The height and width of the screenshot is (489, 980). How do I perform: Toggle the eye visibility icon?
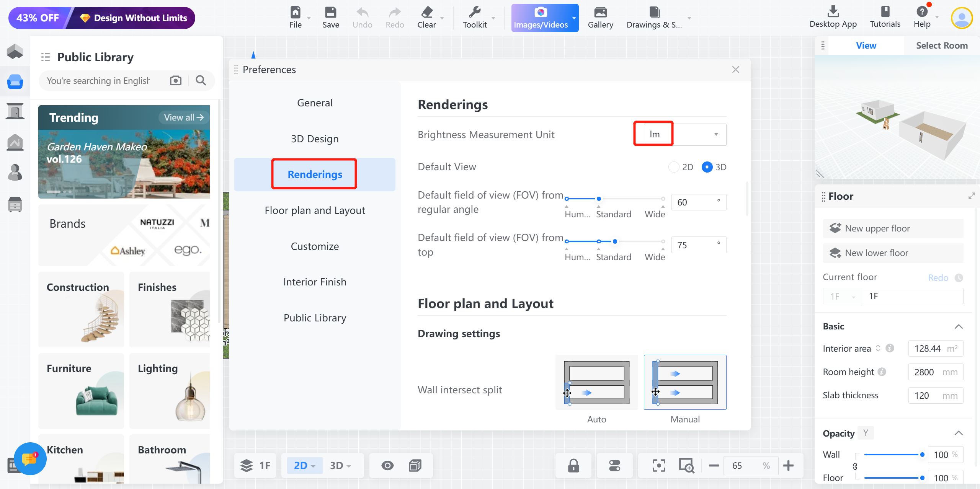387,465
